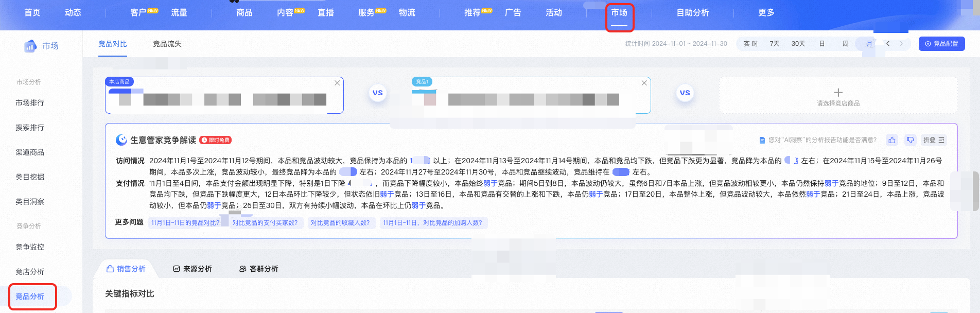Open 服务 in top navigation
The height and width of the screenshot is (313, 980).
click(366, 12)
